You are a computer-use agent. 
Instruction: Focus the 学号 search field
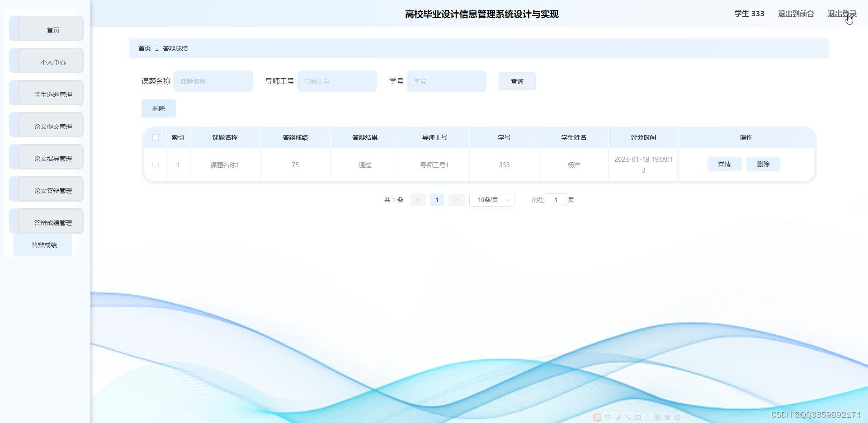(x=447, y=81)
